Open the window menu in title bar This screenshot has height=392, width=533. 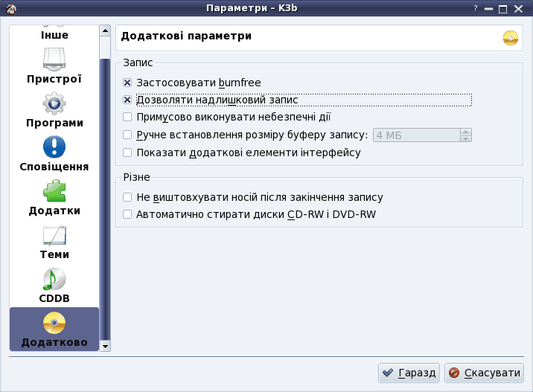[x=9, y=8]
